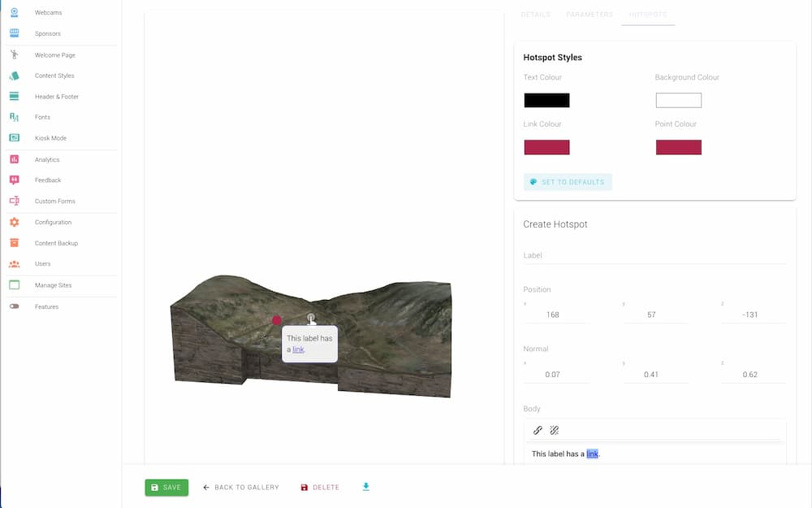This screenshot has width=812, height=508.
Task: Click the Label input field
Action: 654,255
